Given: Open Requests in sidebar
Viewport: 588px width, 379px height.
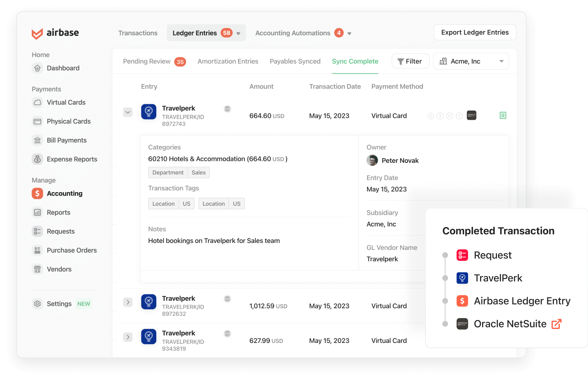Looking at the screenshot, I should tap(53, 231).
